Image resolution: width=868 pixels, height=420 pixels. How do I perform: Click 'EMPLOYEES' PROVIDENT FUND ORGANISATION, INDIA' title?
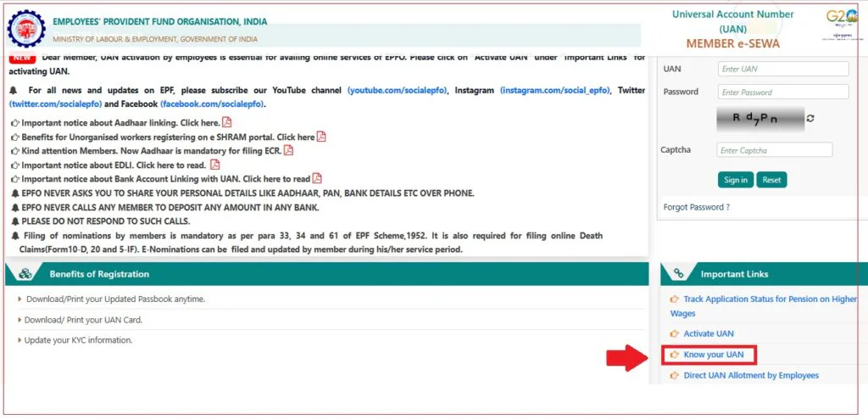160,21
